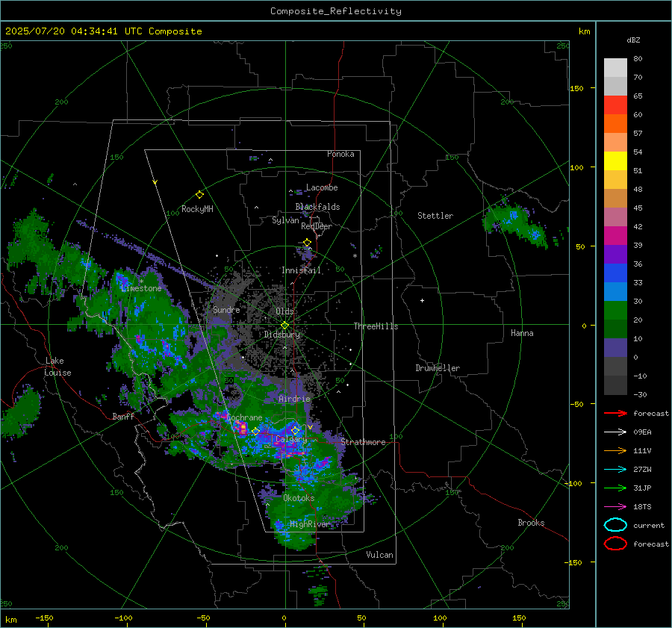The width and height of the screenshot is (672, 628).
Task: Click the yellow diamond marker near RockyMH
Action: pyautogui.click(x=199, y=195)
